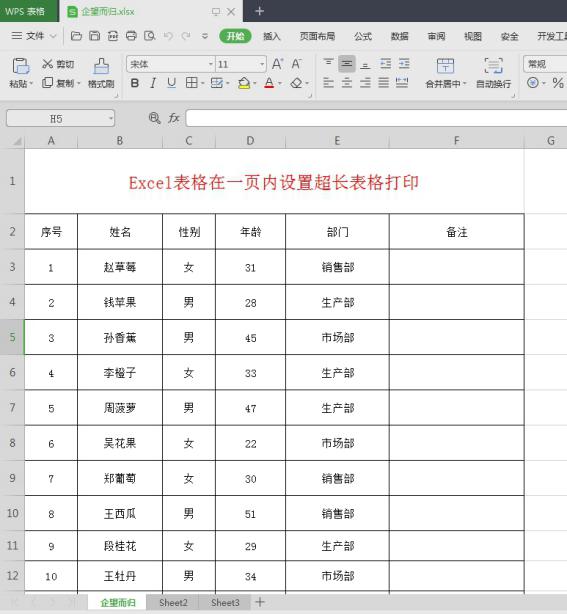
Task: Click the Save icon in quick toolbar
Action: [x=94, y=36]
